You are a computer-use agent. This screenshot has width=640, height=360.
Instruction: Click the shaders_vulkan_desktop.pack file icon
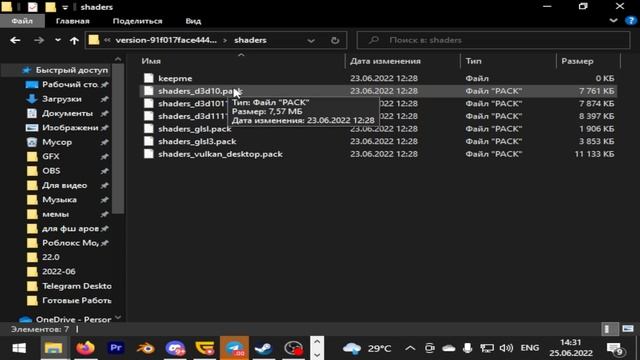(x=149, y=154)
